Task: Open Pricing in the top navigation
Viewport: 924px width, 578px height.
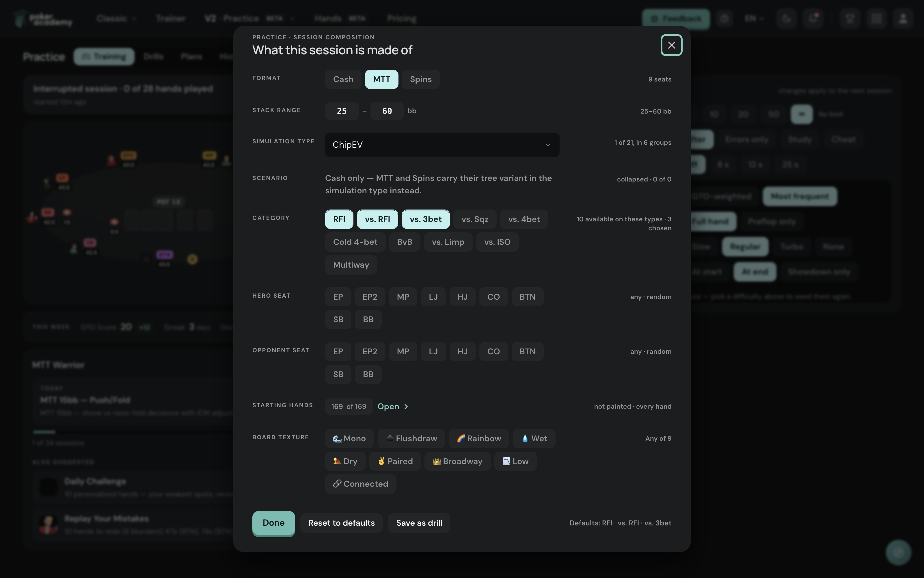Action: click(x=402, y=18)
